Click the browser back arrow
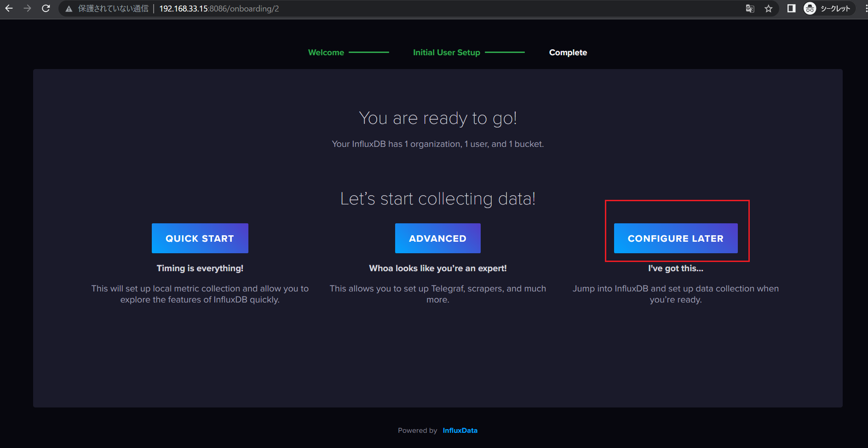The height and width of the screenshot is (448, 868). point(9,8)
